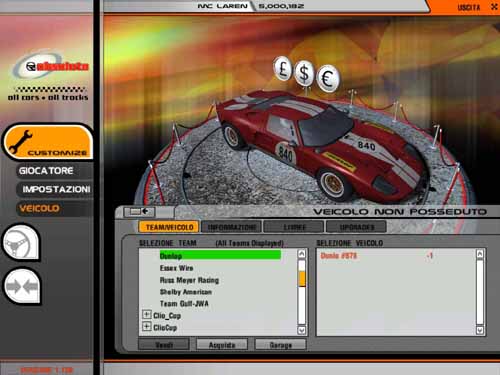Click the Acquista button
The image size is (500, 375).
coord(222,345)
